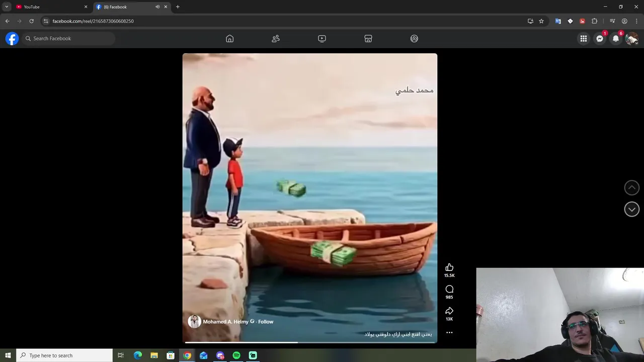Open the tab search dropdown arrow
The height and width of the screenshot is (362, 644).
pyautogui.click(x=7, y=7)
